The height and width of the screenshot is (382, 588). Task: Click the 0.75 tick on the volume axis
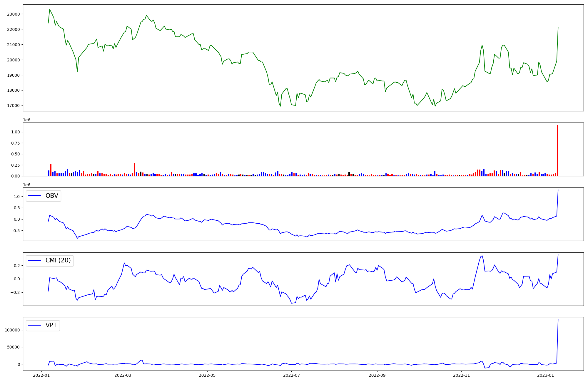(16, 143)
